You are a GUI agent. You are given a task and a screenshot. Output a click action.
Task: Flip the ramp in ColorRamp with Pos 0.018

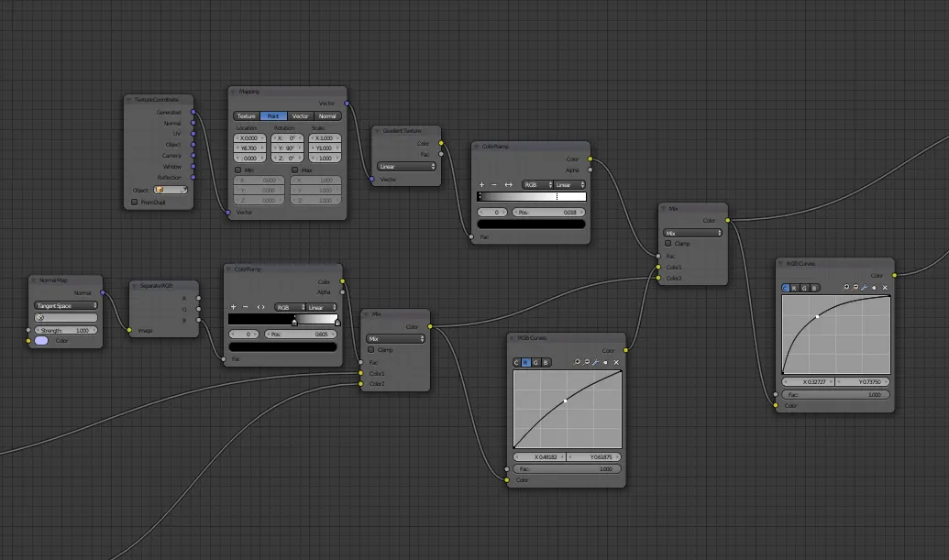(x=508, y=184)
